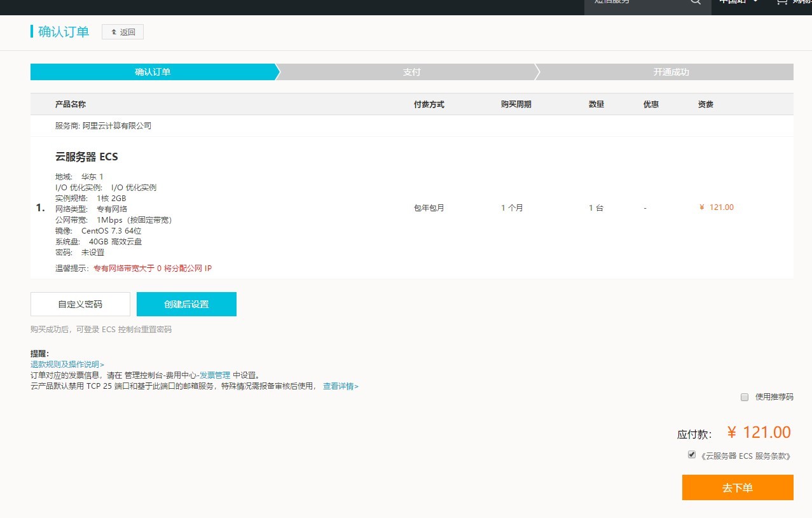The width and height of the screenshot is (812, 518).
Task: Click the orange 去下单 button
Action: tap(738, 487)
